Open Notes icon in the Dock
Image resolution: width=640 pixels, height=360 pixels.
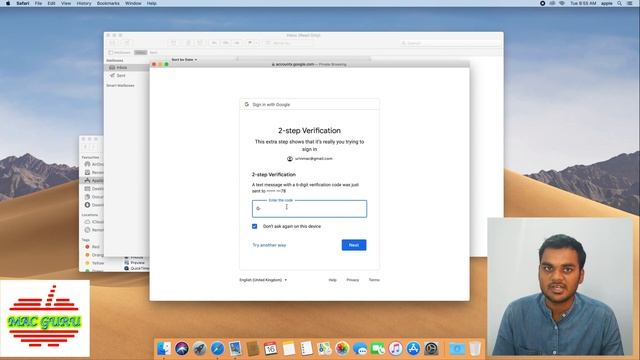click(x=289, y=348)
